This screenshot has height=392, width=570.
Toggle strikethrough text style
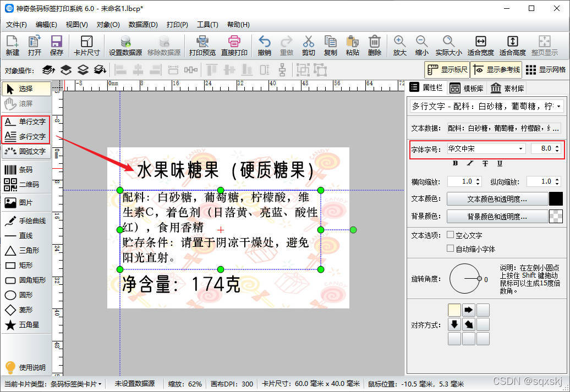pos(485,163)
